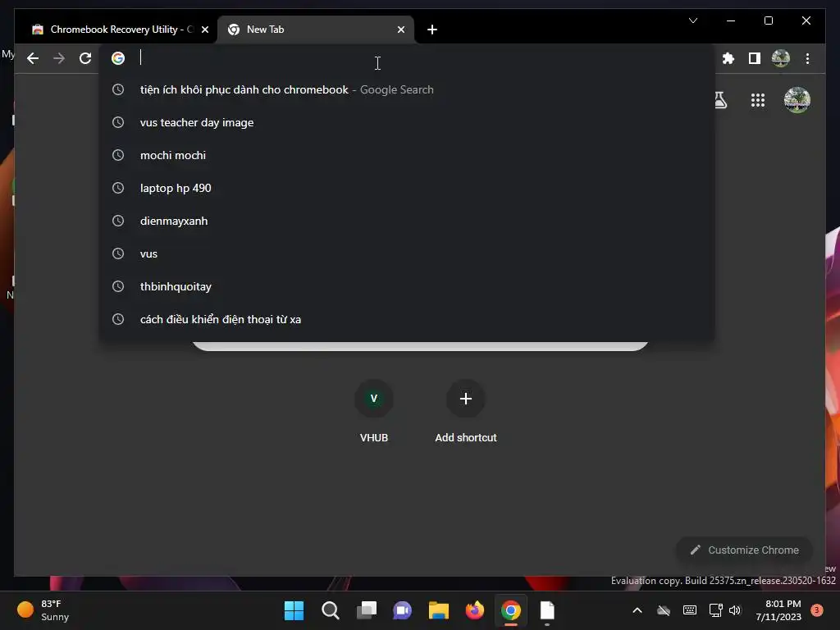
Task: Open the volume speaker icon
Action: coord(734,610)
